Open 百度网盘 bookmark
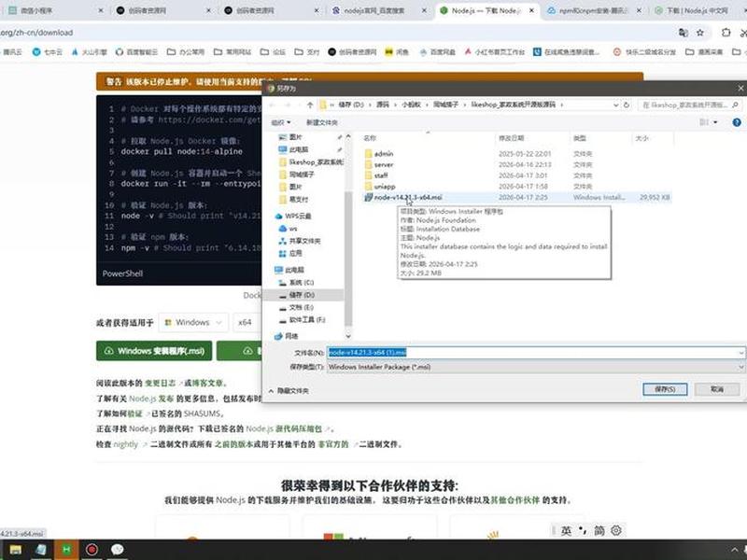747x560 pixels. tap(437, 52)
